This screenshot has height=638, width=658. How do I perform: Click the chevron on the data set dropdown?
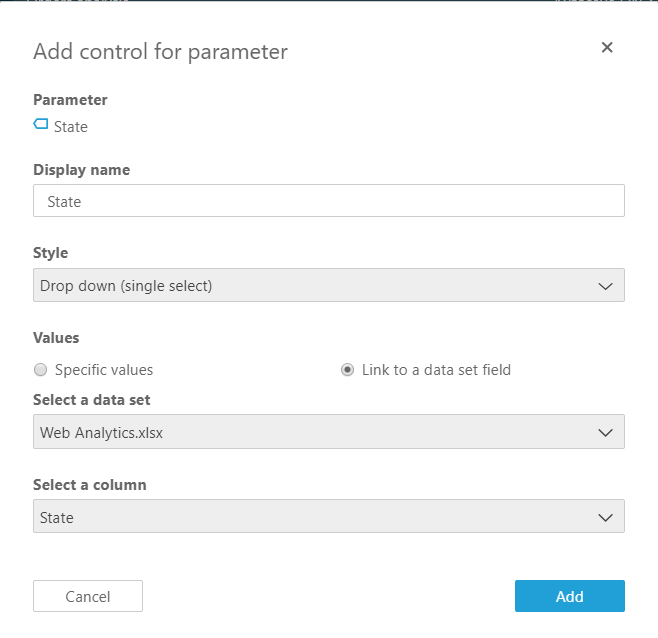click(x=605, y=432)
